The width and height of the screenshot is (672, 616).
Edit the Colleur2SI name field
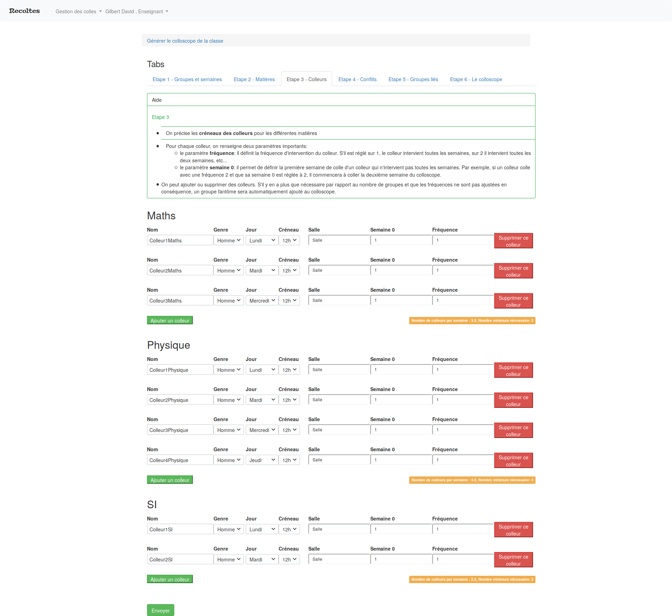pyautogui.click(x=180, y=559)
